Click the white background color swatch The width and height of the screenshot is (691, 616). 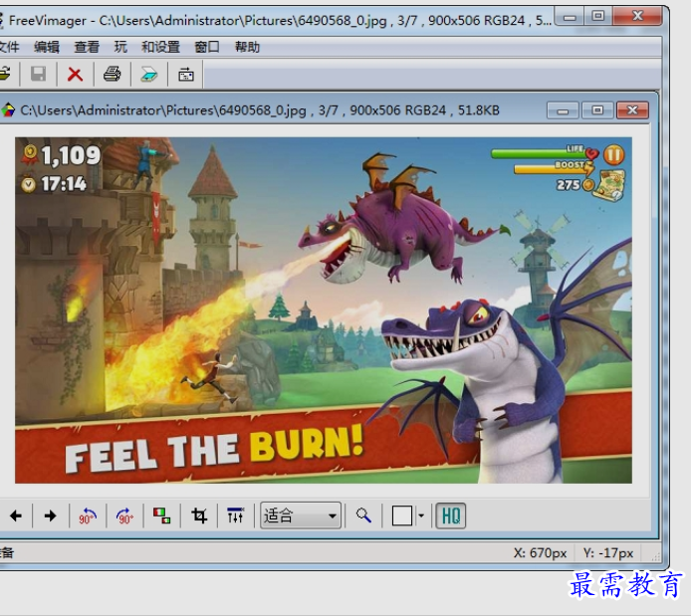coord(402,515)
